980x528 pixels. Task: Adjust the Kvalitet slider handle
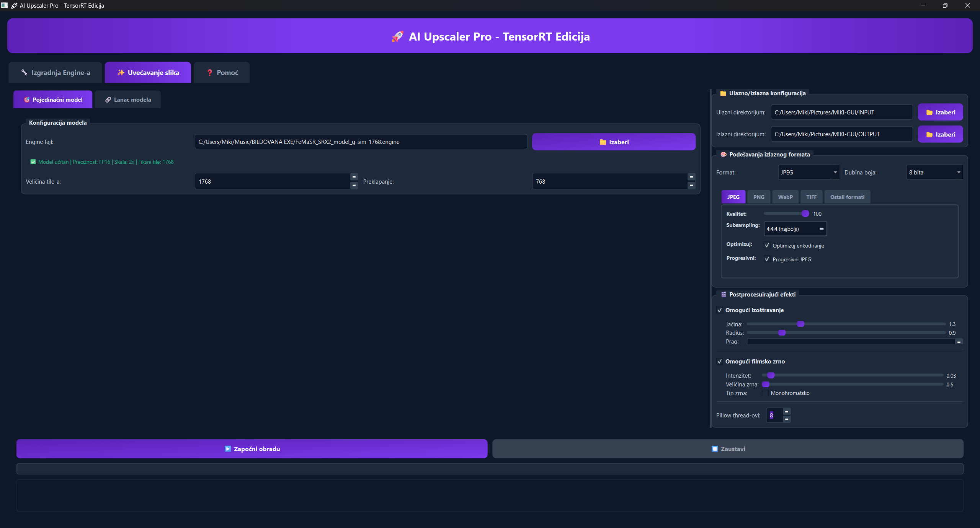pyautogui.click(x=805, y=213)
